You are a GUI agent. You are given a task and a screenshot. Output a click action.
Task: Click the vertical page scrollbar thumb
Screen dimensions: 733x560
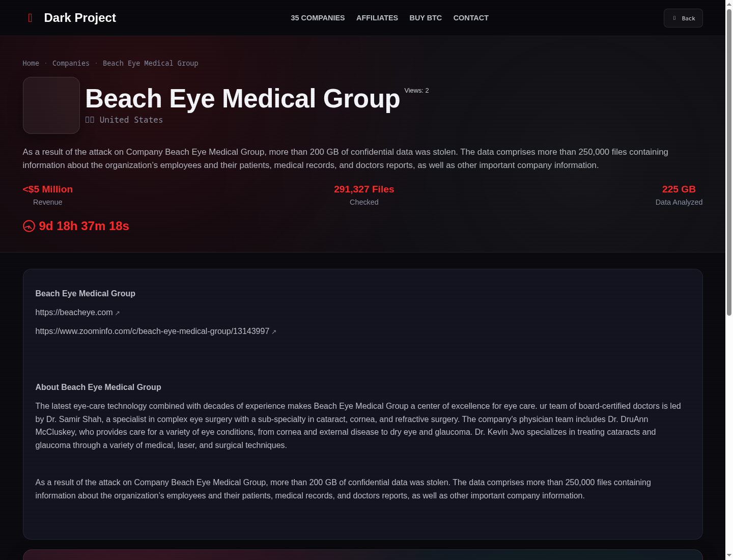[729, 162]
